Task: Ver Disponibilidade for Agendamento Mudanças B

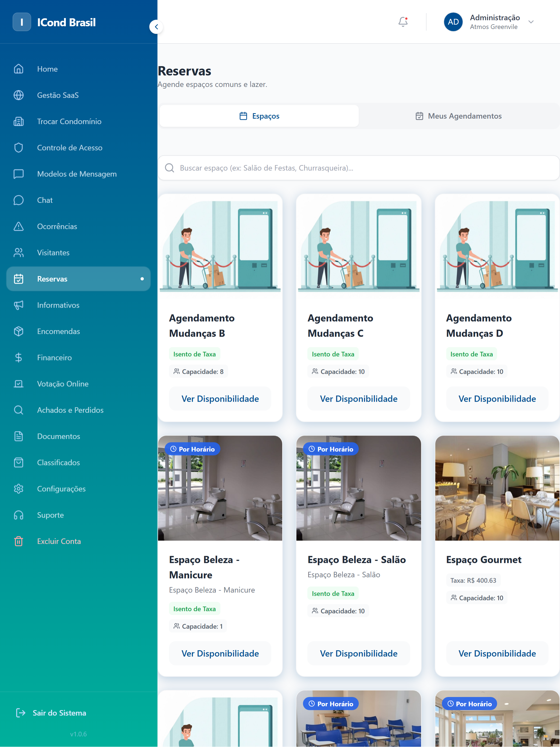Action: point(220,399)
